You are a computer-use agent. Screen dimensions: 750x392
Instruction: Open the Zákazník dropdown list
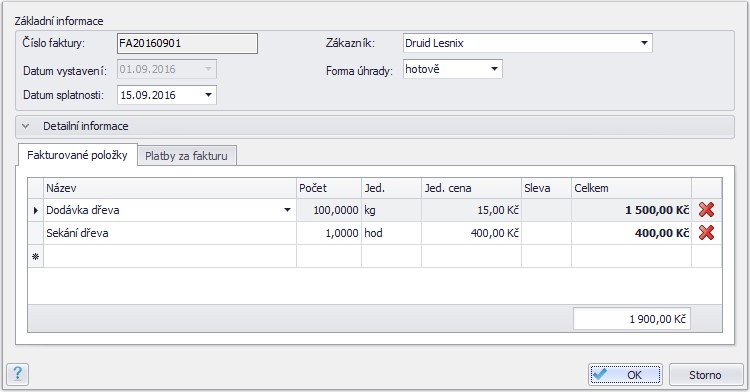[x=644, y=43]
